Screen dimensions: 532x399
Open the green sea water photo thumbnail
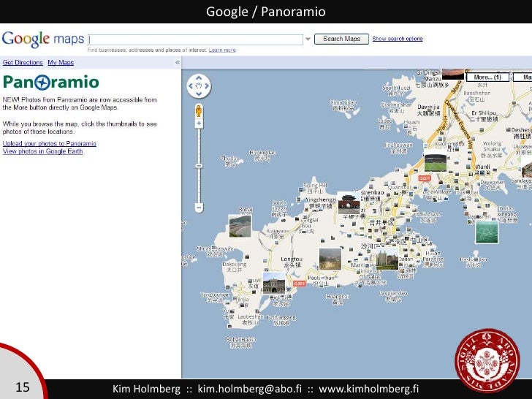click(487, 232)
